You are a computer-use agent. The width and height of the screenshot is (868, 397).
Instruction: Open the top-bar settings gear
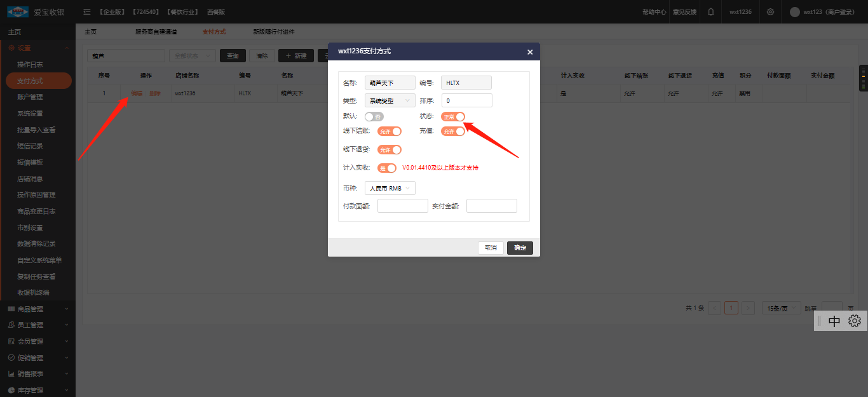click(770, 11)
